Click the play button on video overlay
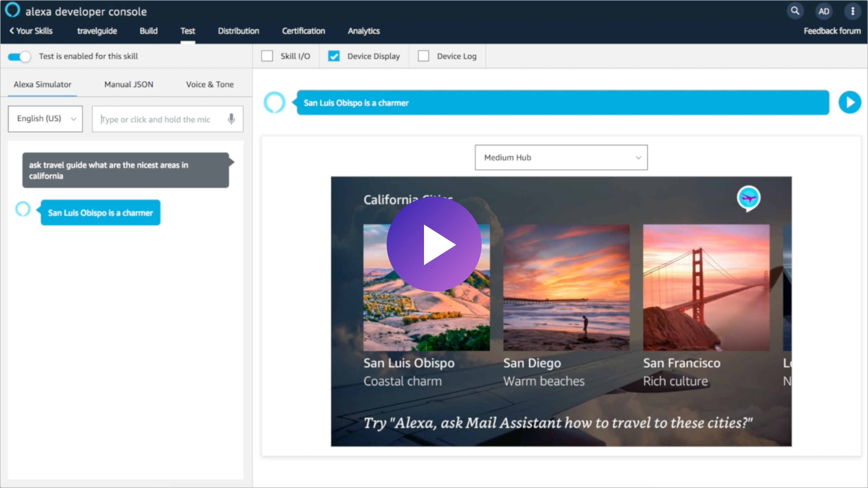The height and width of the screenshot is (488, 868). tap(434, 244)
